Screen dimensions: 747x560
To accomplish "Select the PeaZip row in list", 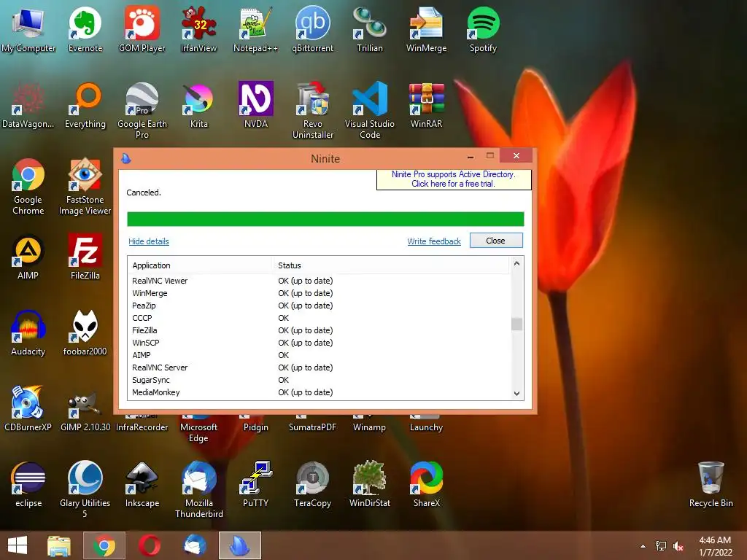I will tap(320, 306).
